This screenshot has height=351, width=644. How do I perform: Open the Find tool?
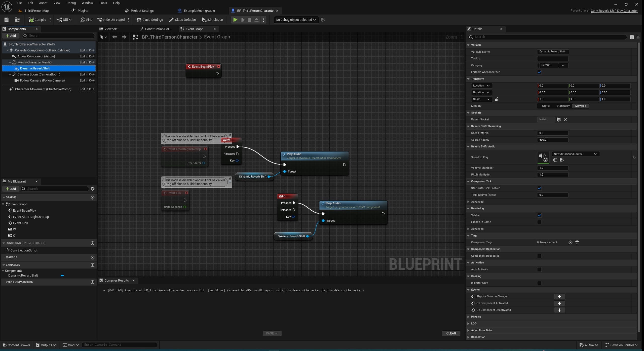tap(86, 20)
